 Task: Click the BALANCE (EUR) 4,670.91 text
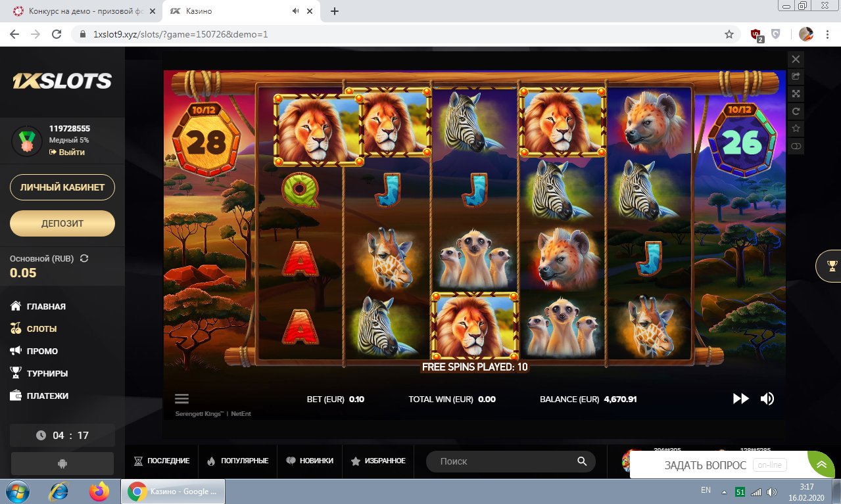pos(589,399)
